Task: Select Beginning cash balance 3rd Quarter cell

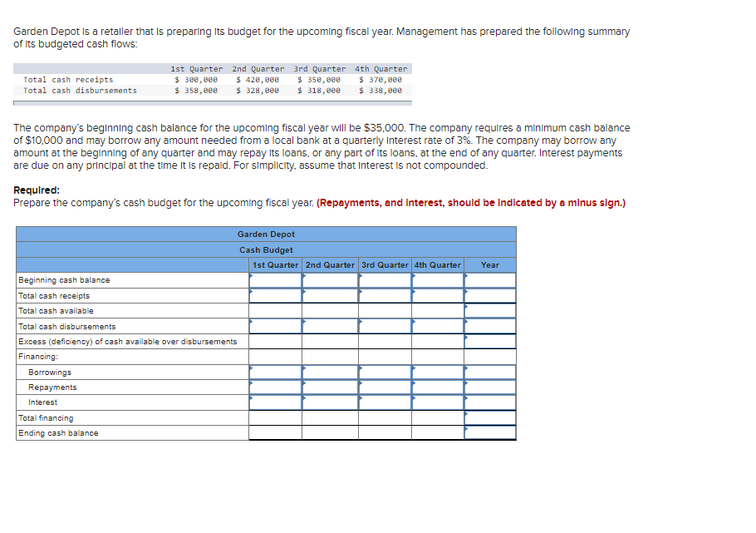Action: (385, 280)
